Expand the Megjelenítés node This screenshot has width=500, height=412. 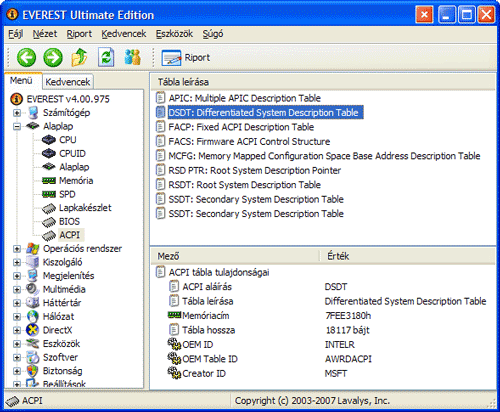(x=17, y=276)
